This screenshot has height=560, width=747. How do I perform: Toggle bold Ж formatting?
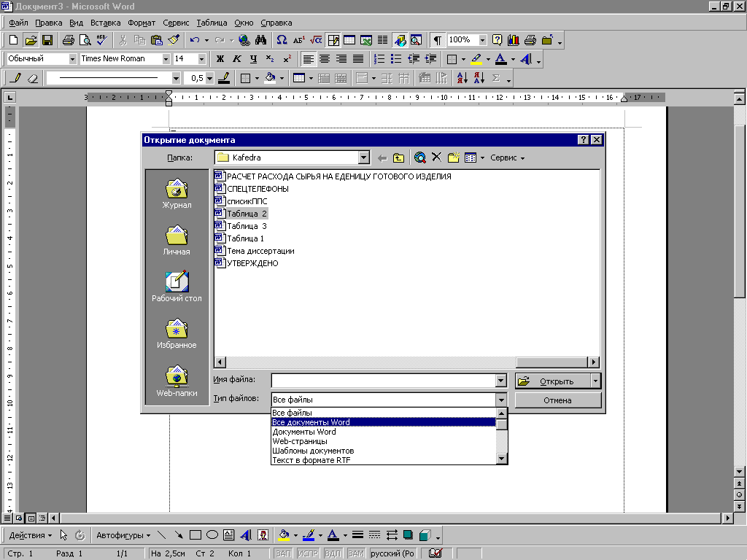coord(220,58)
